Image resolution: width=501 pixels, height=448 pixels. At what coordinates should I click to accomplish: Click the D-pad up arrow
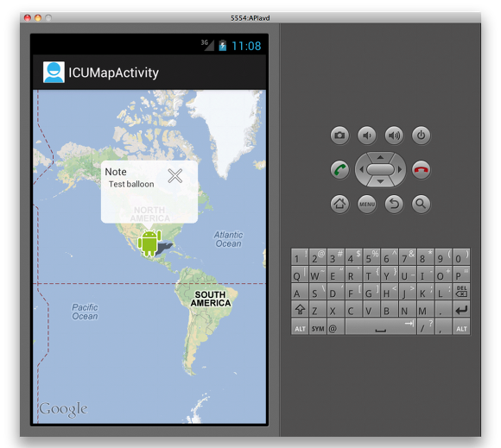point(380,157)
